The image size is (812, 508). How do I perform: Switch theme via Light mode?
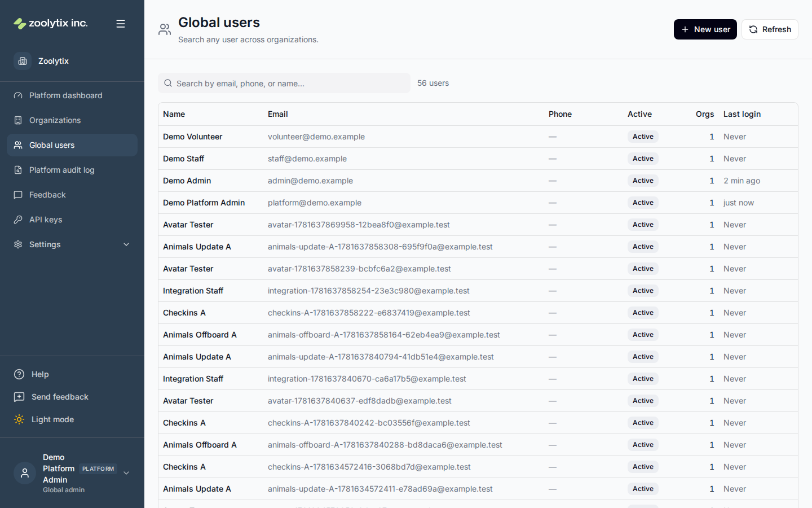click(x=72, y=419)
